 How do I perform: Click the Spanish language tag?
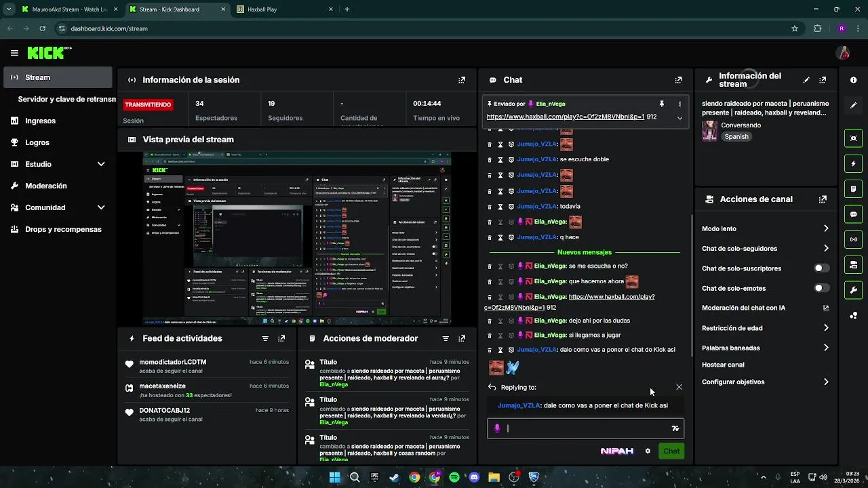coord(736,137)
